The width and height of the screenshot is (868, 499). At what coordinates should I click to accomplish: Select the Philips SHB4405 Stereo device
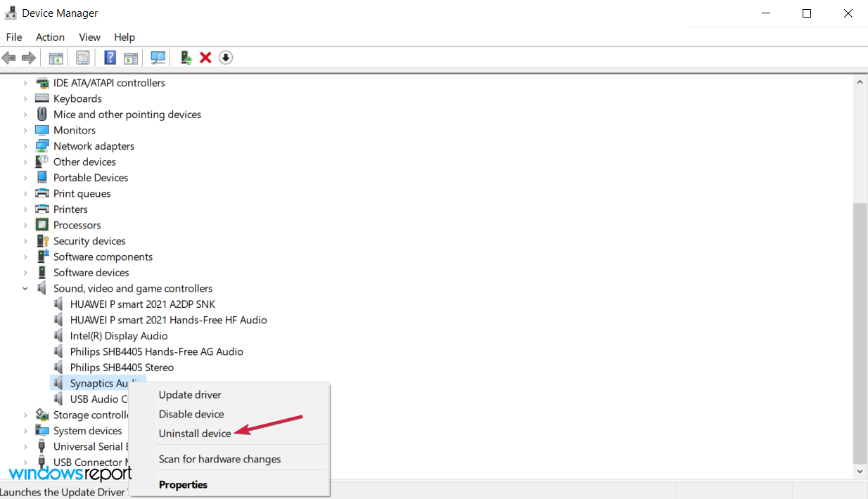click(x=122, y=368)
